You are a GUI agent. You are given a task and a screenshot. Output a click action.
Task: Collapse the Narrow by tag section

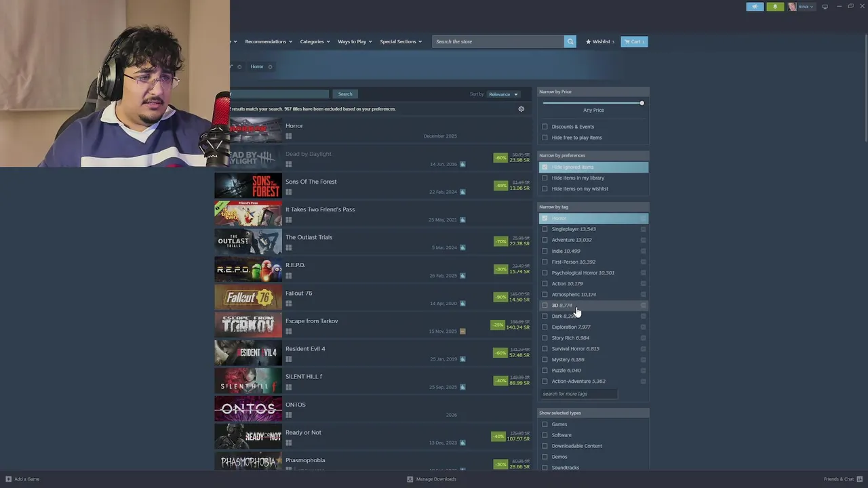tap(593, 207)
